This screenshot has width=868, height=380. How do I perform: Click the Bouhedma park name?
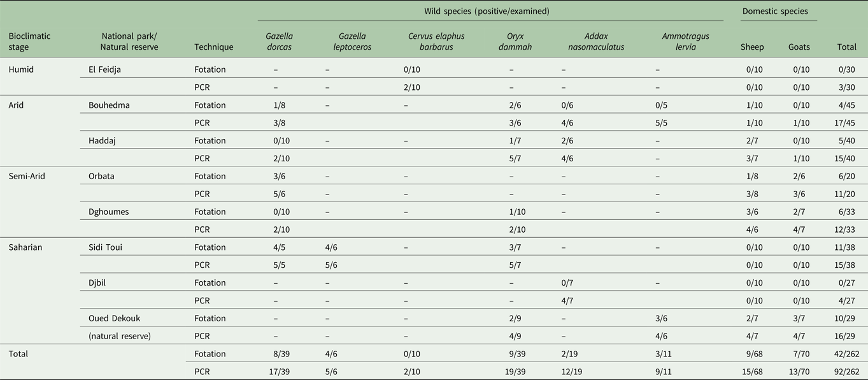click(109, 105)
